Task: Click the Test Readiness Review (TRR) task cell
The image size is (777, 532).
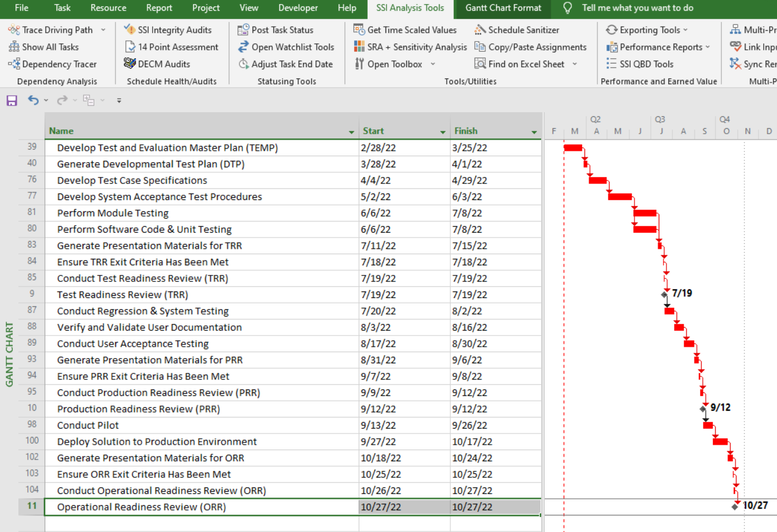Action: click(x=202, y=295)
